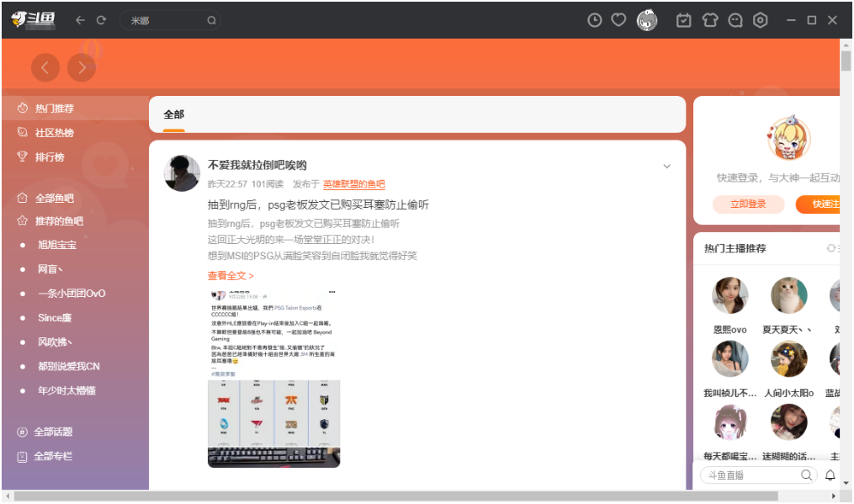This screenshot has width=854, height=504.
Task: Open the daily task calendar icon
Action: tap(683, 20)
